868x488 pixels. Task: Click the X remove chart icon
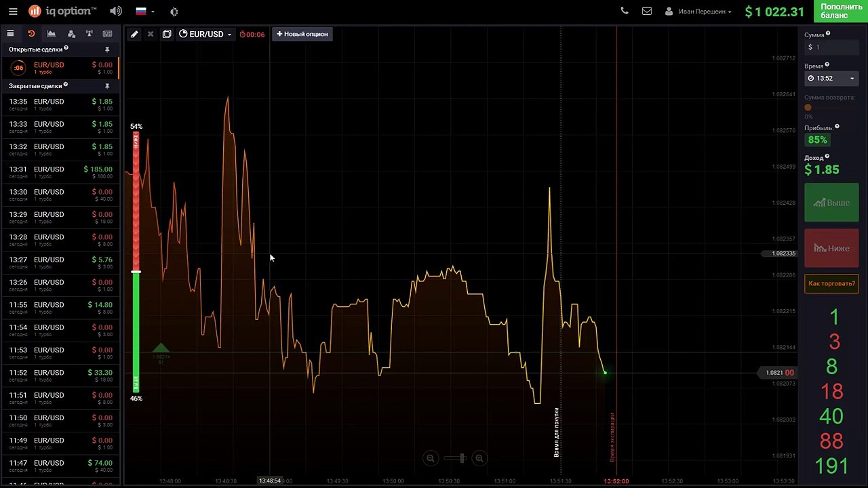151,34
